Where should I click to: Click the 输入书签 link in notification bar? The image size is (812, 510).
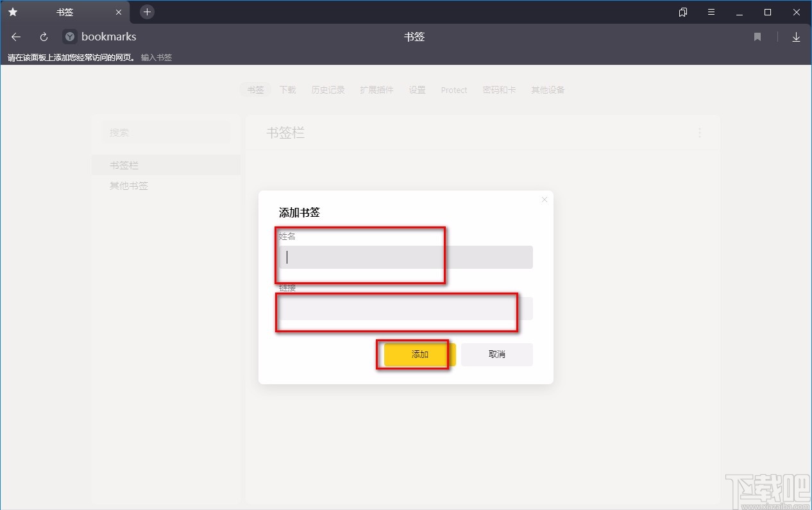coord(156,57)
